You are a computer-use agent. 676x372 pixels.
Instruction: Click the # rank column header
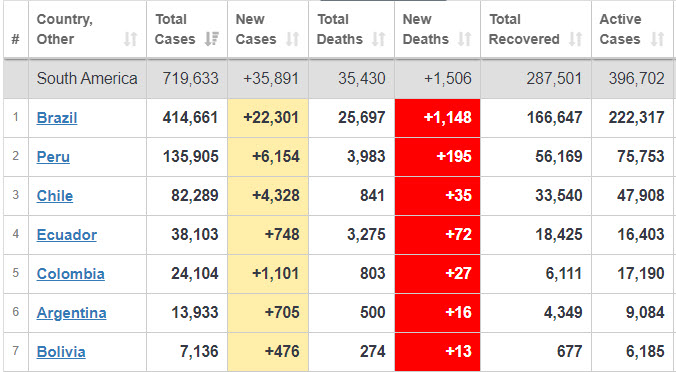(16, 39)
